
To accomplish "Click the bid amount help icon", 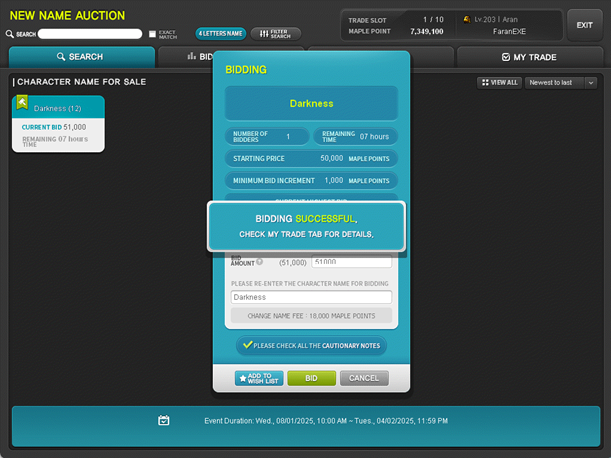I will tap(260, 262).
